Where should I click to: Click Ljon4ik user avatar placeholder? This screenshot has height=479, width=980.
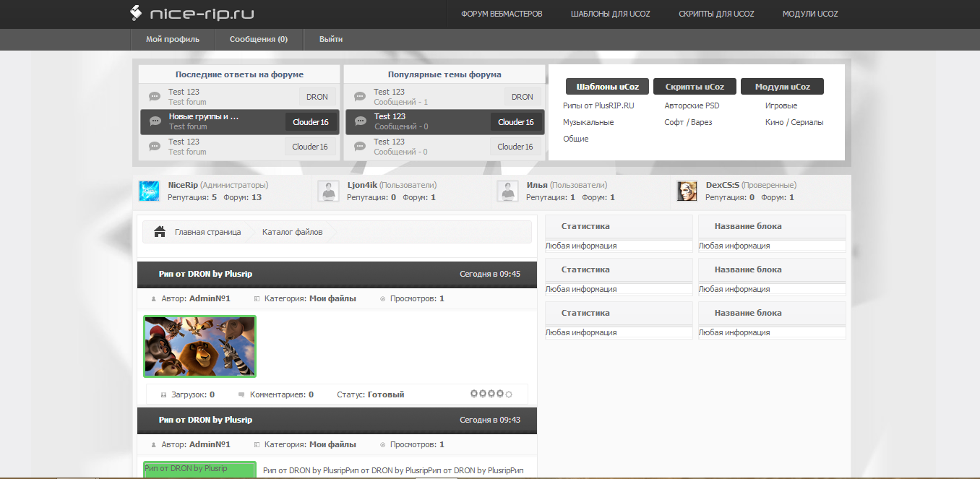pyautogui.click(x=329, y=191)
